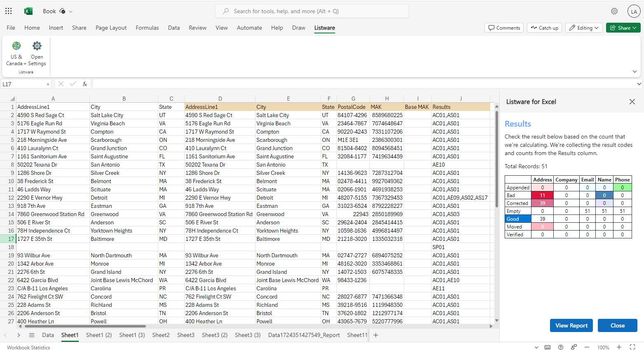
Task: Expand status bar chevron options
Action: coord(536,347)
